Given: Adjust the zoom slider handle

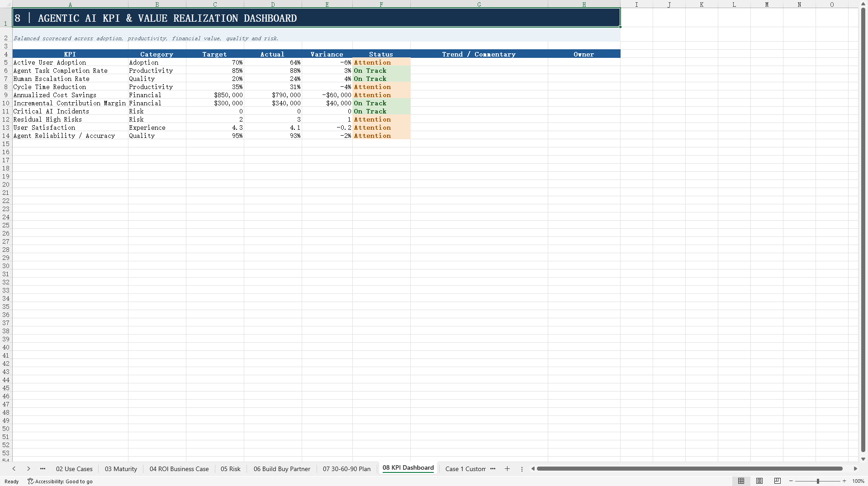Looking at the screenshot, I should click(x=818, y=481).
